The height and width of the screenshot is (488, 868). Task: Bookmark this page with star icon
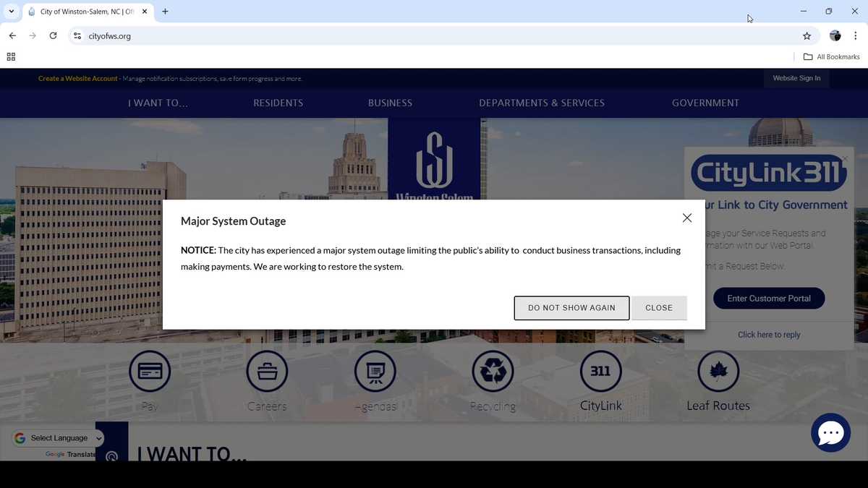click(807, 36)
